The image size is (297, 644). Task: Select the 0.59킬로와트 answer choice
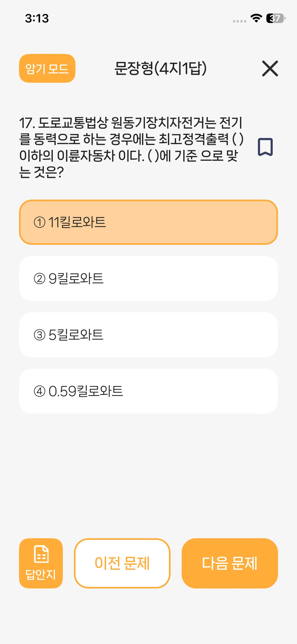[148, 391]
